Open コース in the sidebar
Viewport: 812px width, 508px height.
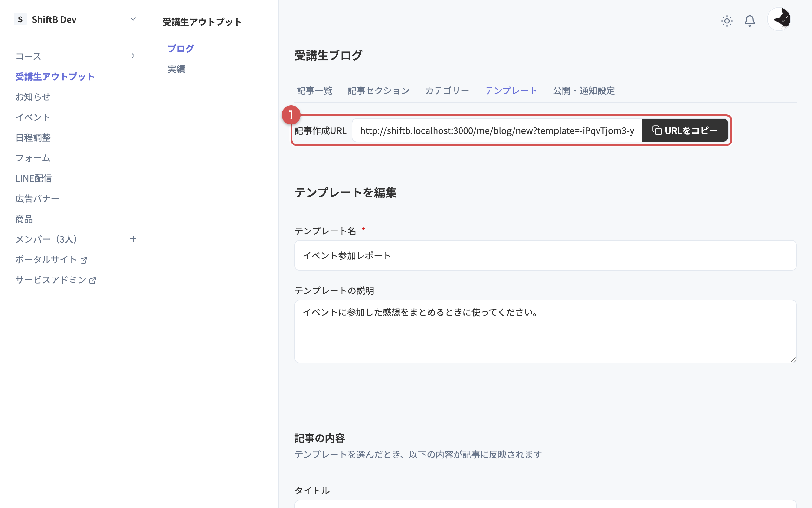pos(28,56)
